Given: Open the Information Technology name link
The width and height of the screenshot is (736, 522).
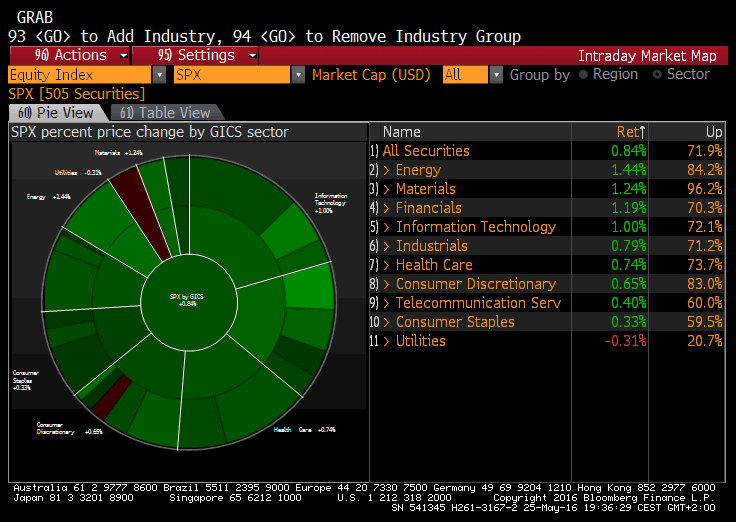Looking at the screenshot, I should click(476, 227).
